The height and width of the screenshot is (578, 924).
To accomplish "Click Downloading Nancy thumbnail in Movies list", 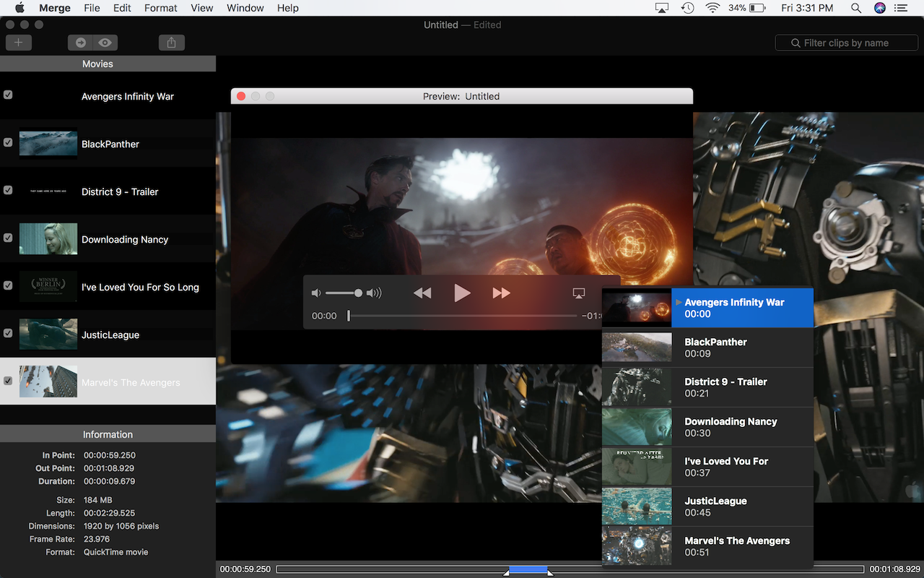I will [x=48, y=238].
